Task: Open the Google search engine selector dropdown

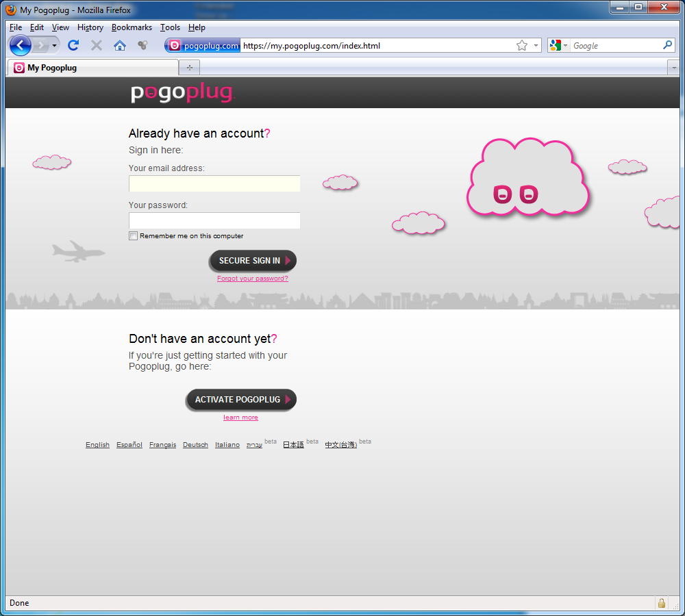Action: tap(558, 45)
